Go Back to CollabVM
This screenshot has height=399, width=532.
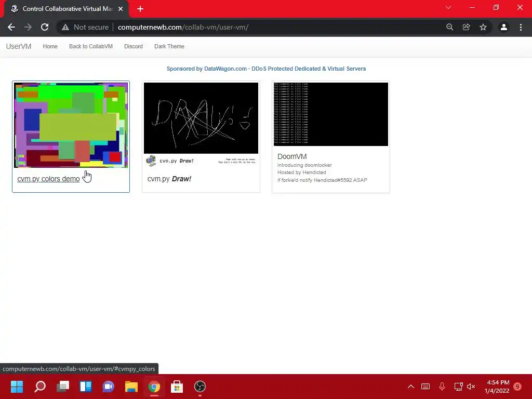click(91, 46)
